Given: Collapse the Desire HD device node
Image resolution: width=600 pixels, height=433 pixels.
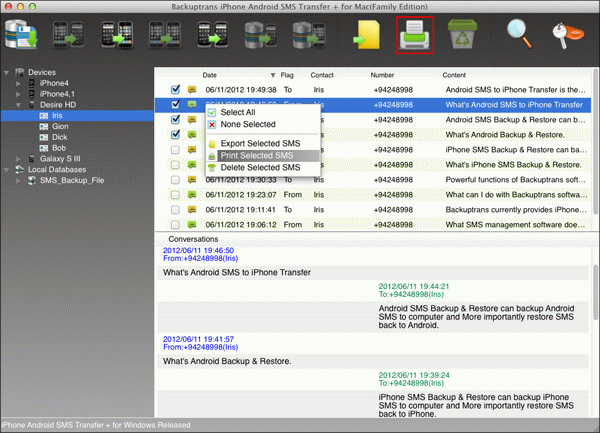Looking at the screenshot, I should click(18, 105).
